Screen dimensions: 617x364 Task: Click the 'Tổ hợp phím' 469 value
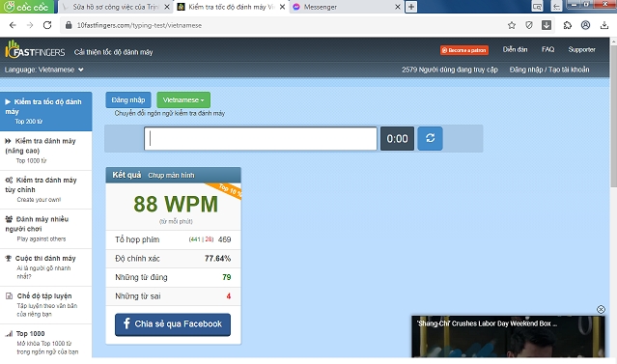pos(224,239)
